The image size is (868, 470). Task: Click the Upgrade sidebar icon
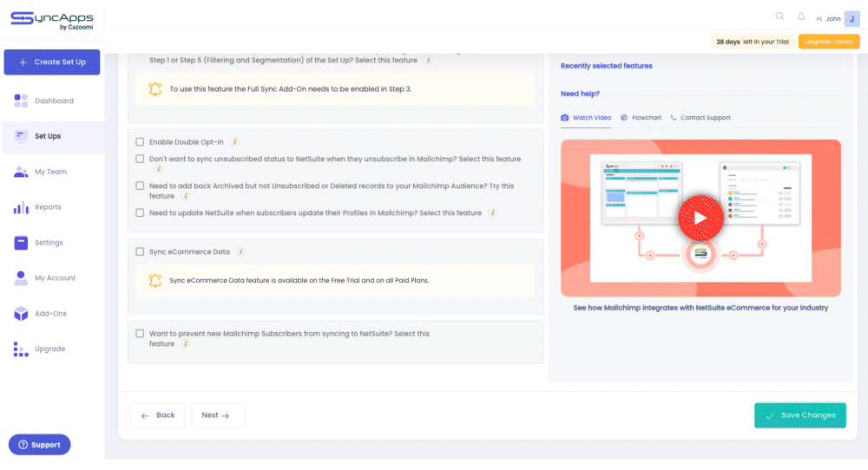click(x=21, y=349)
